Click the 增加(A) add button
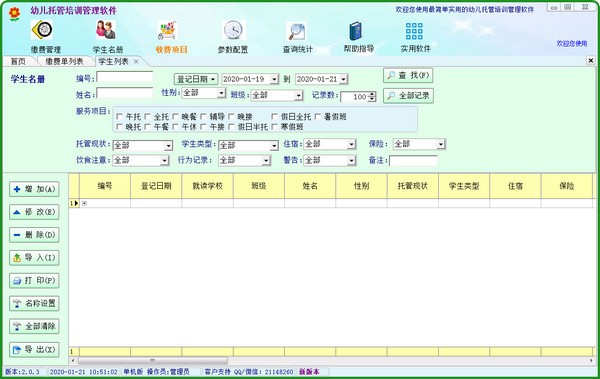This screenshot has width=600, height=379. (x=34, y=189)
